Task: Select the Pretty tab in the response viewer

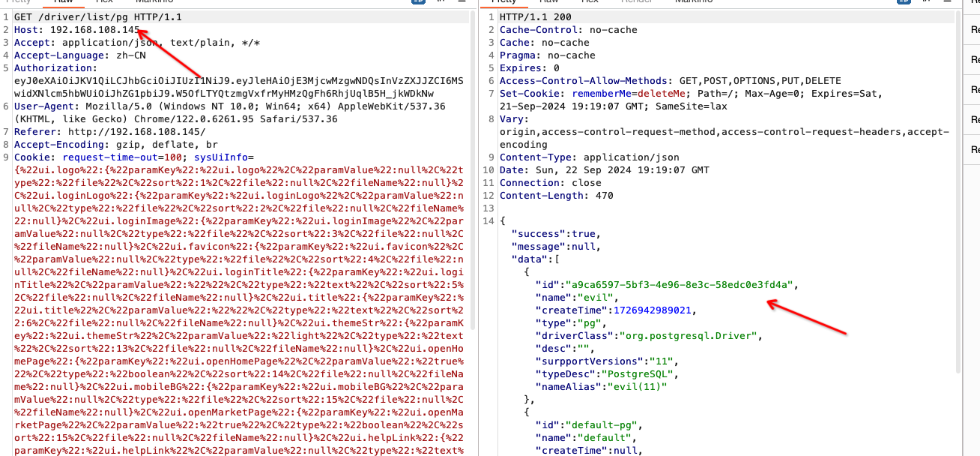Action: pyautogui.click(x=503, y=2)
